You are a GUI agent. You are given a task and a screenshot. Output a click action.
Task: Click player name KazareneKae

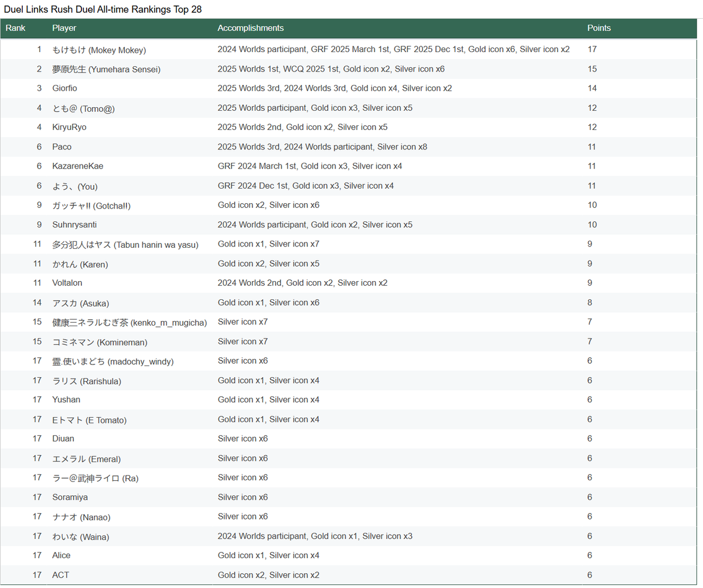pos(78,166)
